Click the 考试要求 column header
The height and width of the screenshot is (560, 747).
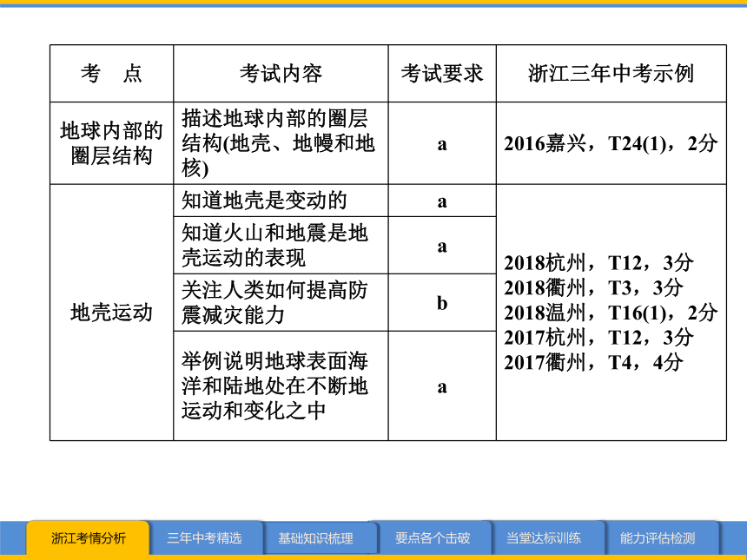coord(442,73)
